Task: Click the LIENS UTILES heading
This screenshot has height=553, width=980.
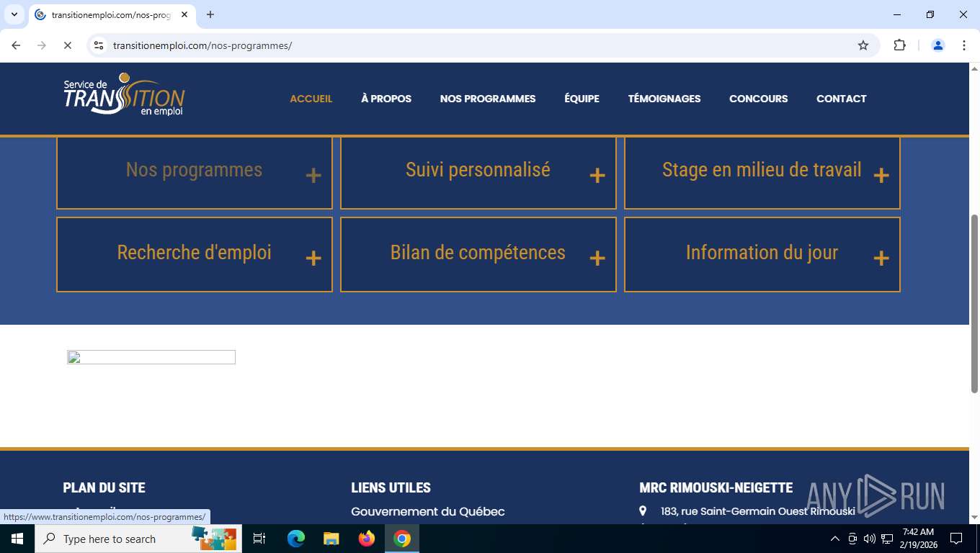Action: [x=391, y=487]
